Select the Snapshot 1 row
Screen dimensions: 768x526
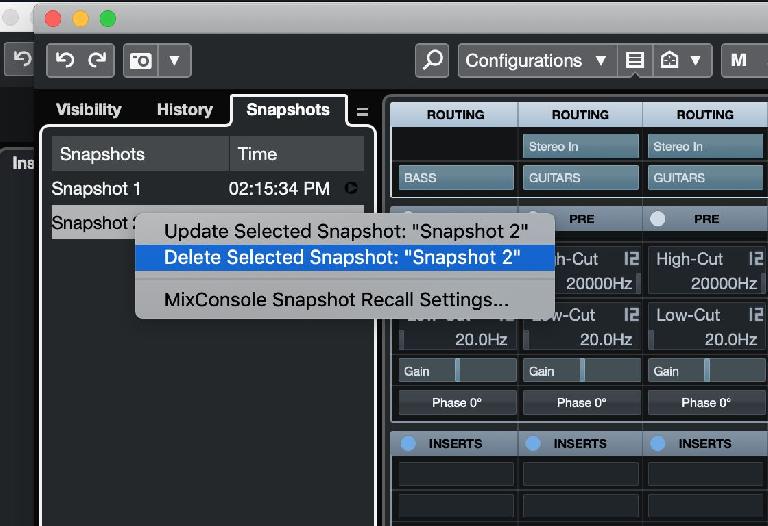[208, 189]
